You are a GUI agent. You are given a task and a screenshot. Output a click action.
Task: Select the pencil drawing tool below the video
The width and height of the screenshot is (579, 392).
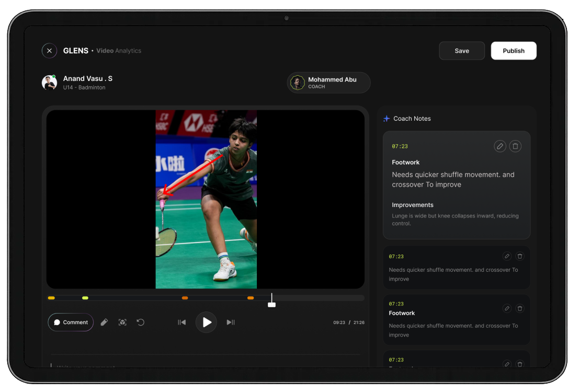tap(104, 322)
